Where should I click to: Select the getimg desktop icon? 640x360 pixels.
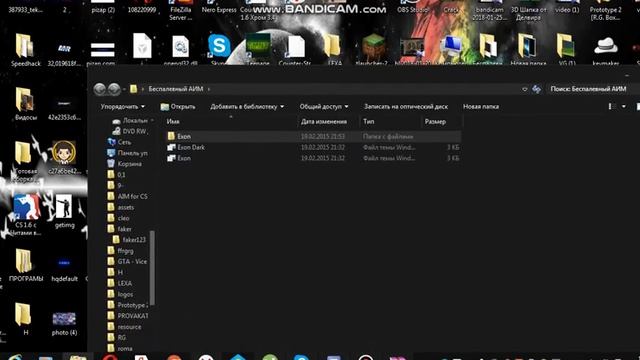(x=64, y=211)
